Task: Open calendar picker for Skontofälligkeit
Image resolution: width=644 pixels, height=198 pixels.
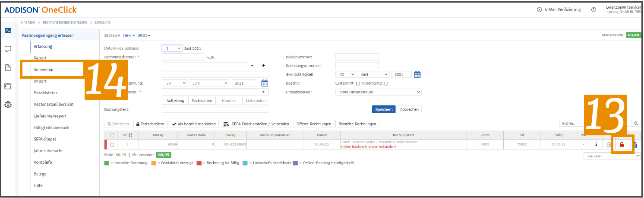Action: 417,74
